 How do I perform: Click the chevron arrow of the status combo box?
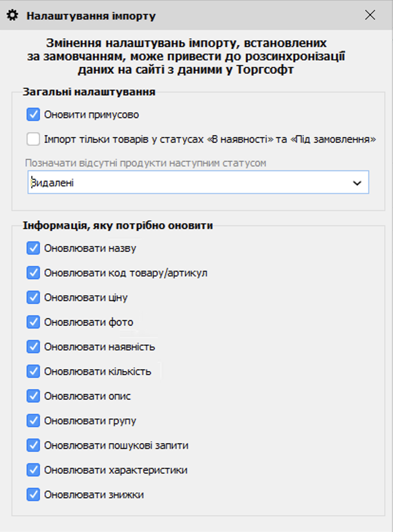click(358, 182)
